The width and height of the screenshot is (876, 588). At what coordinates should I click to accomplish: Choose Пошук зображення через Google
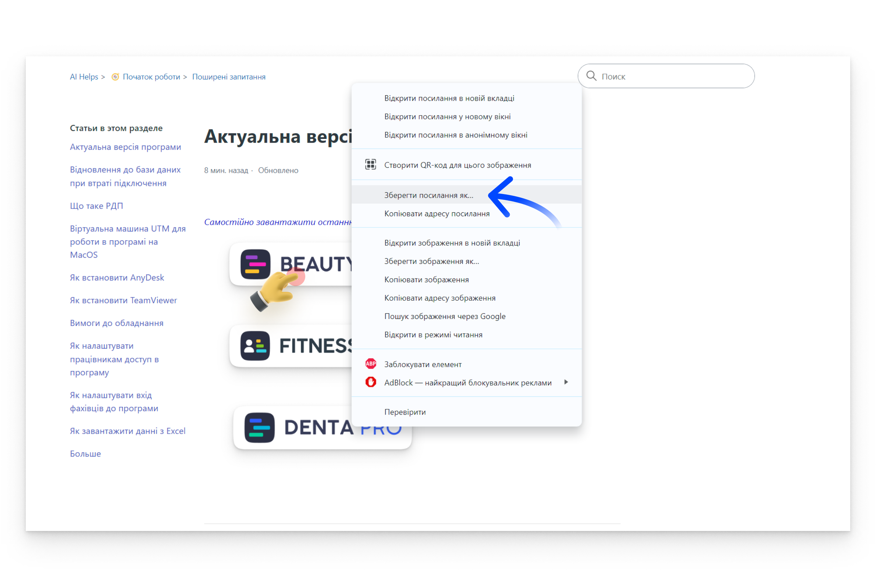click(x=466, y=316)
